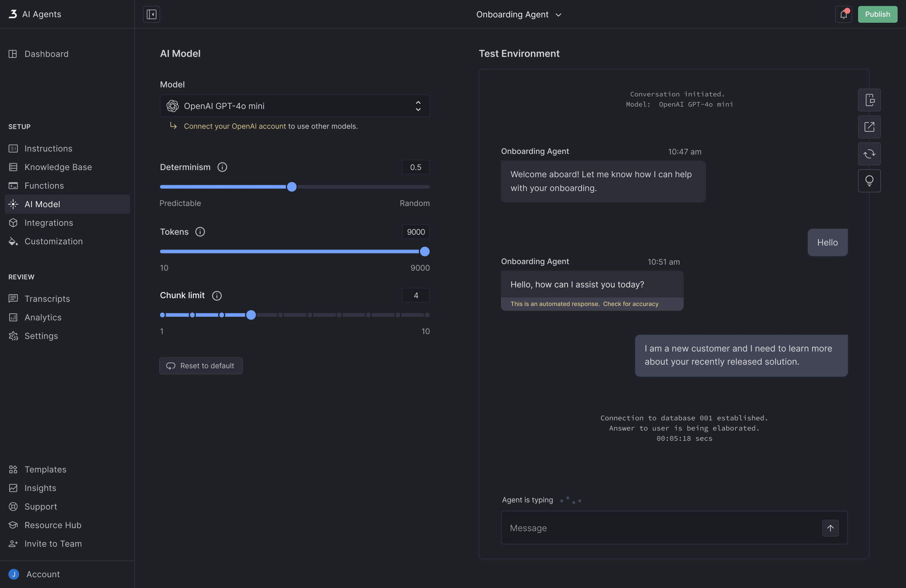Open the Functions section
The height and width of the screenshot is (588, 906).
tap(67, 186)
